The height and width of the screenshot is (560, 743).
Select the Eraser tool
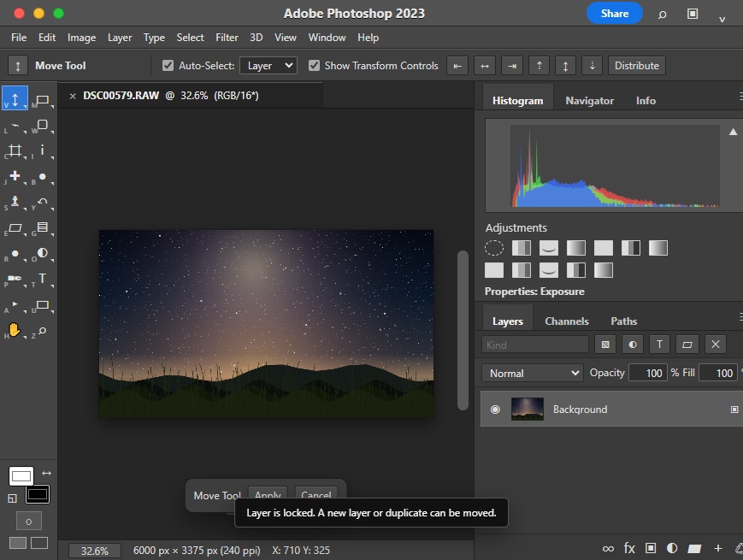15,227
